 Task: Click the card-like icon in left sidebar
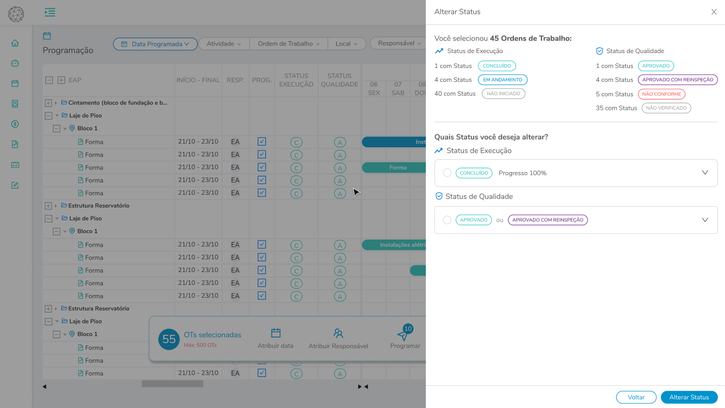point(15,165)
